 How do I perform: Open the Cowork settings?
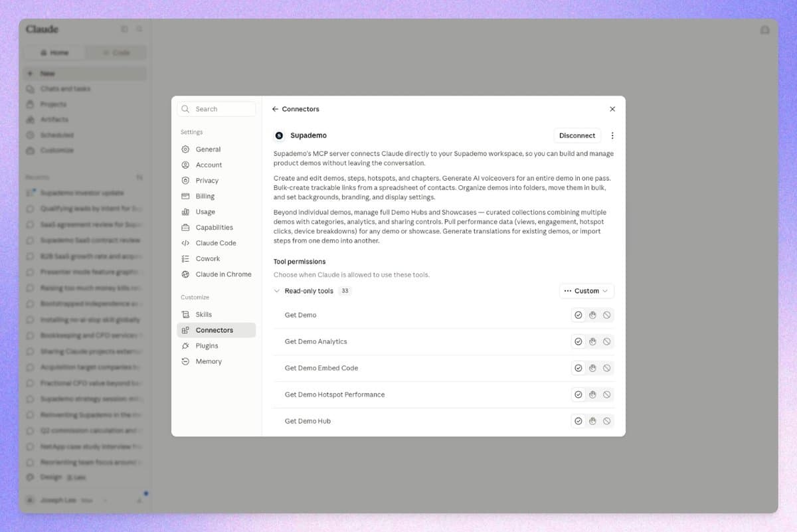(217, 258)
